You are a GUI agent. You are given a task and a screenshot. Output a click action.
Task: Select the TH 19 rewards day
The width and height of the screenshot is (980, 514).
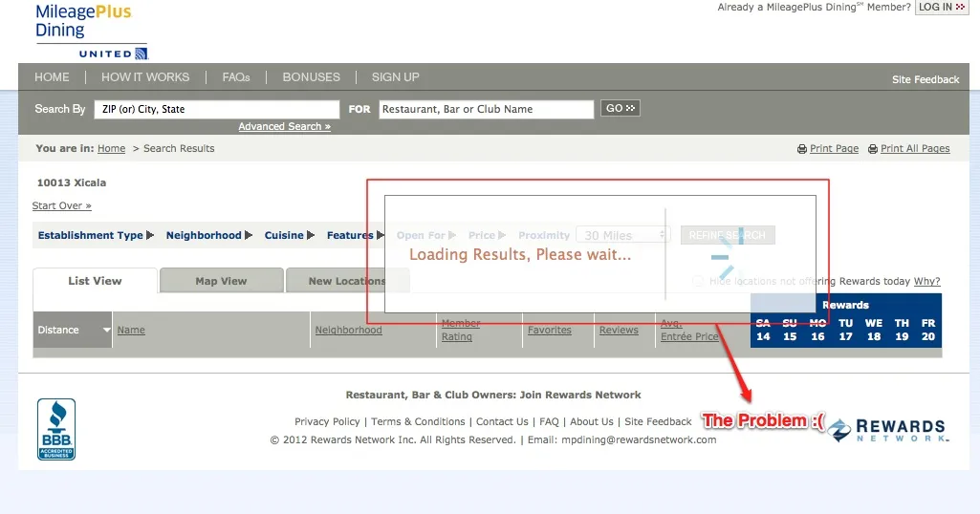[902, 330]
